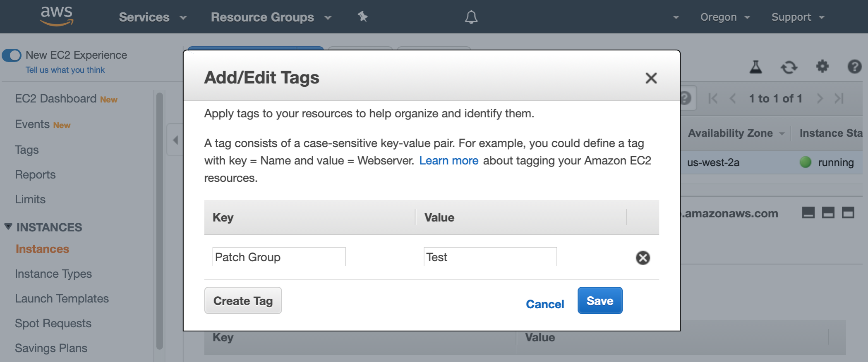
Task: Open Instance Types in sidebar
Action: (53, 274)
